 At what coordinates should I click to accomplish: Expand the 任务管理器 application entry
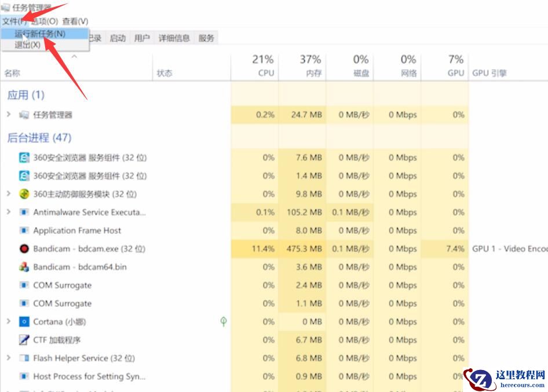pyautogui.click(x=8, y=115)
